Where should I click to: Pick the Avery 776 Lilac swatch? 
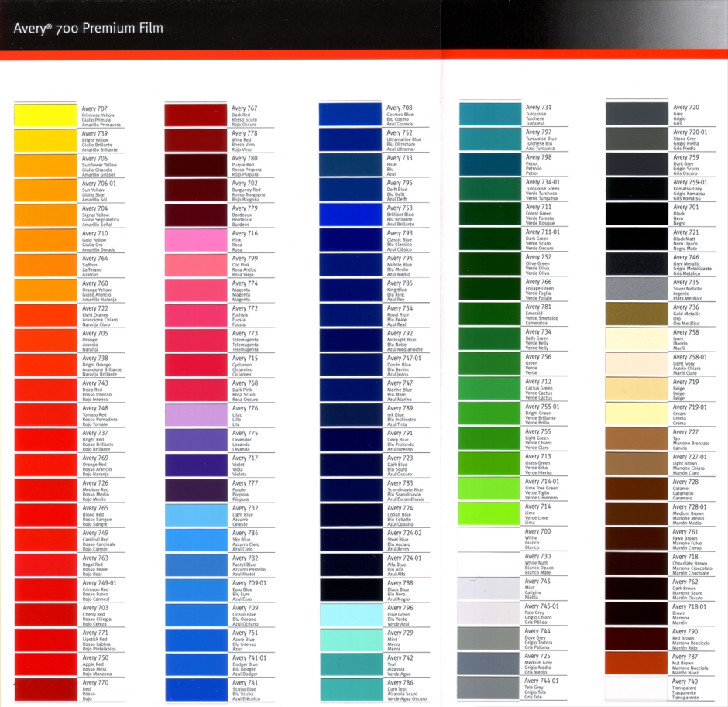pyautogui.click(x=197, y=415)
